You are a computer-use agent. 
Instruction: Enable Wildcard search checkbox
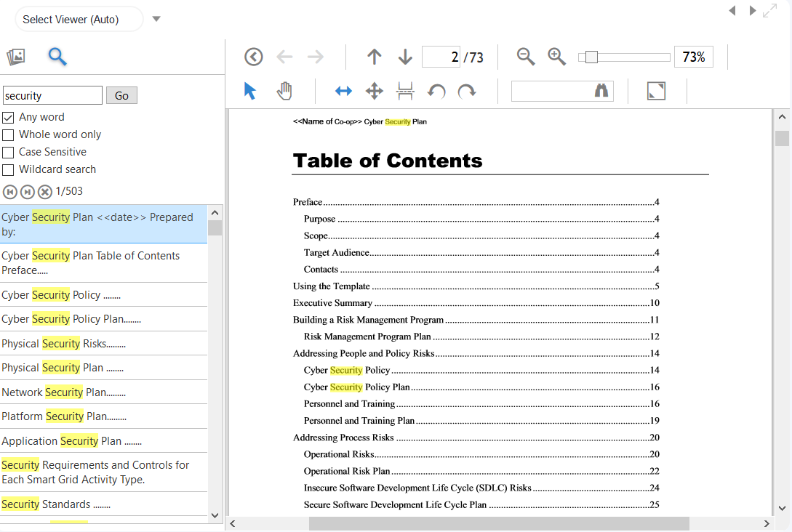tap(8, 170)
